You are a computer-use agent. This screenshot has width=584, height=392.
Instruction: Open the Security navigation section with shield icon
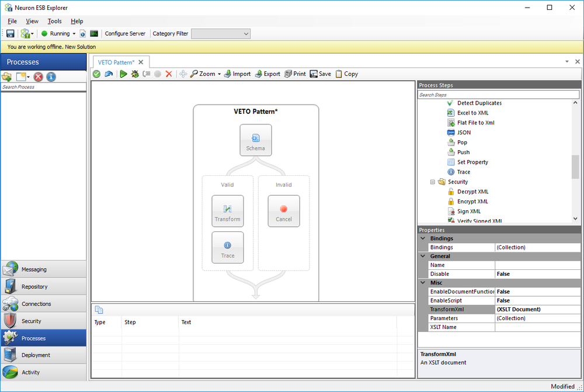tap(44, 321)
